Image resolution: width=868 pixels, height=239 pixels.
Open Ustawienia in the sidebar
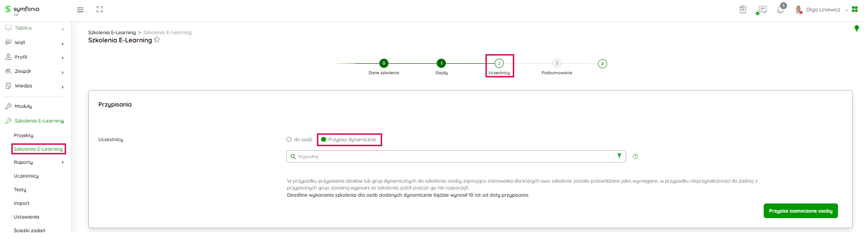pyautogui.click(x=26, y=217)
